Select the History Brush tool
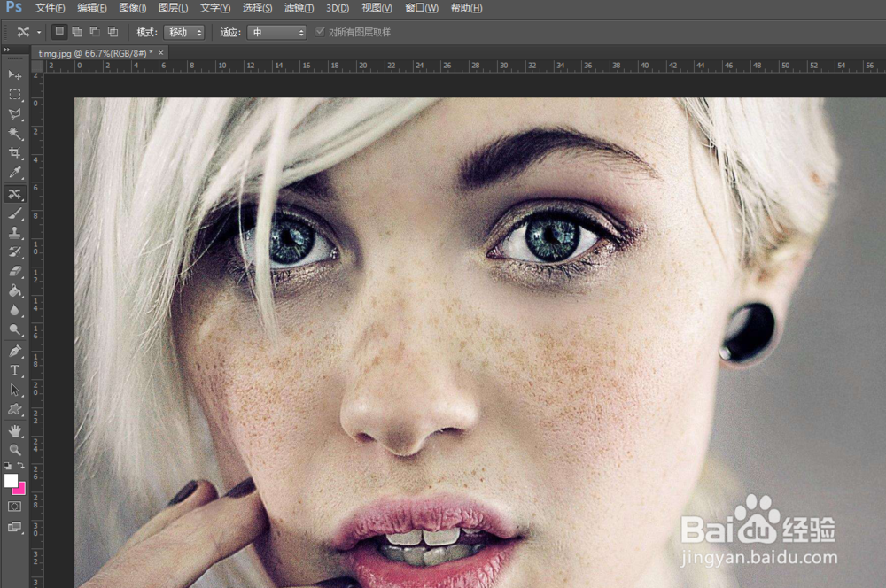 pos(15,251)
